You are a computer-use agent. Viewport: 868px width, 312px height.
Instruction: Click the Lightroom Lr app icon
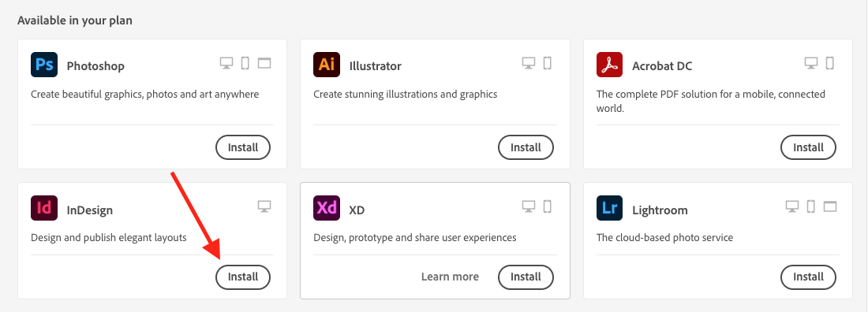[x=609, y=209]
